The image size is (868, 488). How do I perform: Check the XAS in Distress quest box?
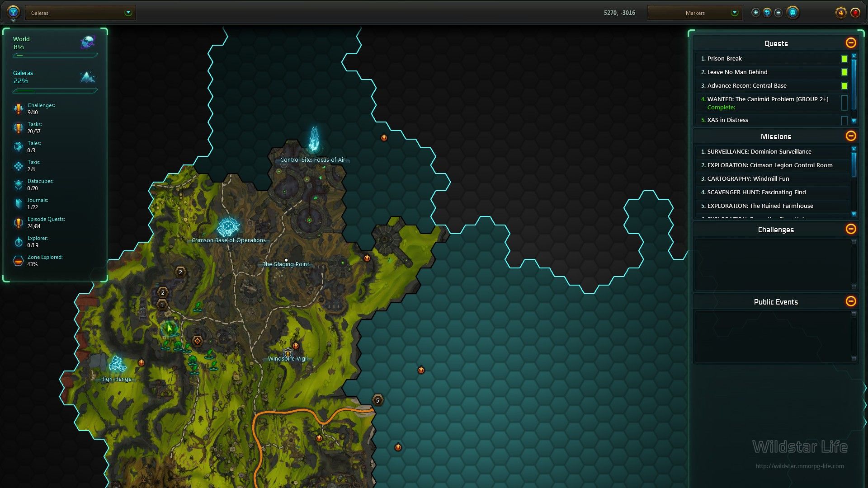(844, 120)
